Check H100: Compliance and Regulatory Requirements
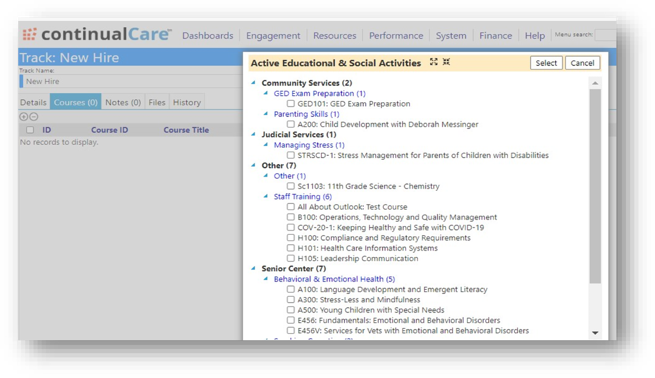Viewport: 655px width, 378px height. point(291,237)
